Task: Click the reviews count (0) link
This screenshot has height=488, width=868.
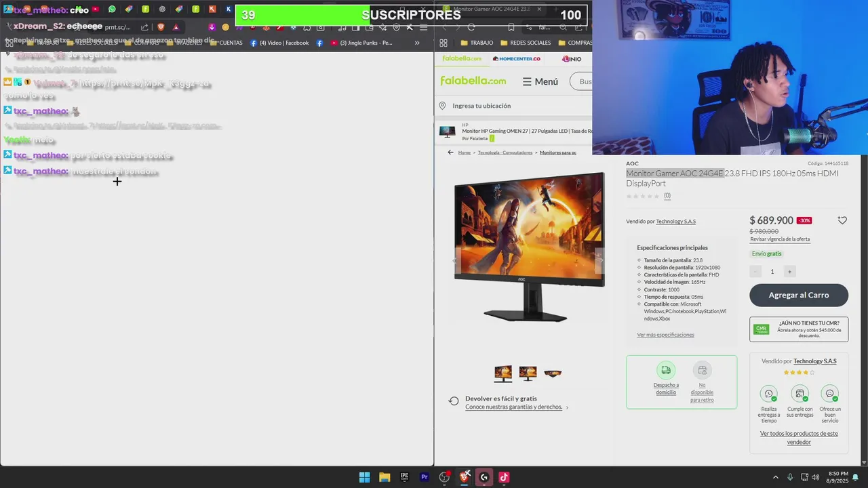Action: (x=667, y=196)
